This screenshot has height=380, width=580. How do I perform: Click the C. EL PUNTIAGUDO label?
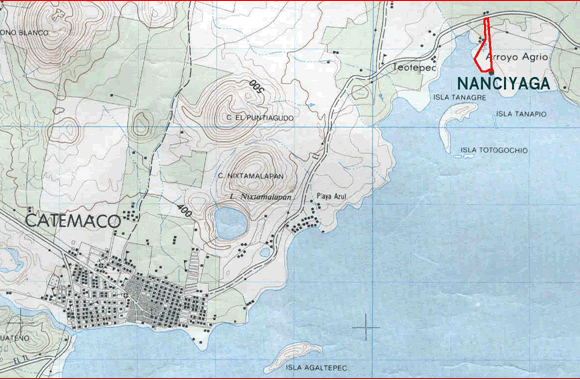pyautogui.click(x=260, y=118)
